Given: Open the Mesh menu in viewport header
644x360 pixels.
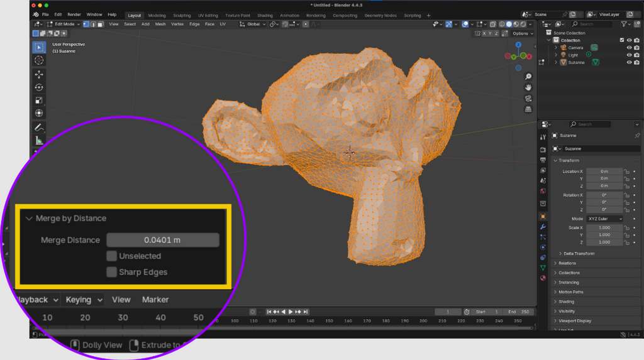Looking at the screenshot, I should (160, 25).
